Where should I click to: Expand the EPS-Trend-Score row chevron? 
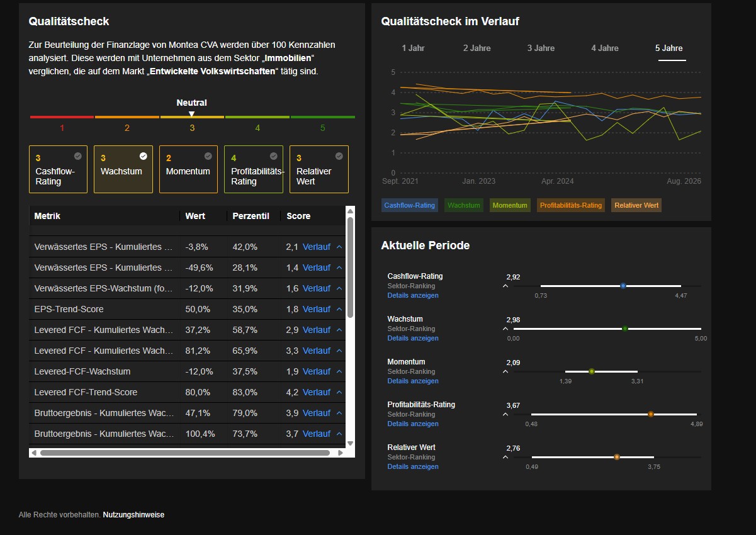[339, 309]
